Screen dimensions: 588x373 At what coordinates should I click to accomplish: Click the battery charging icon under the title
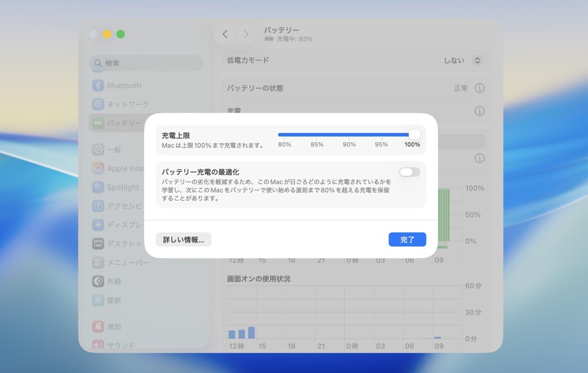point(269,39)
